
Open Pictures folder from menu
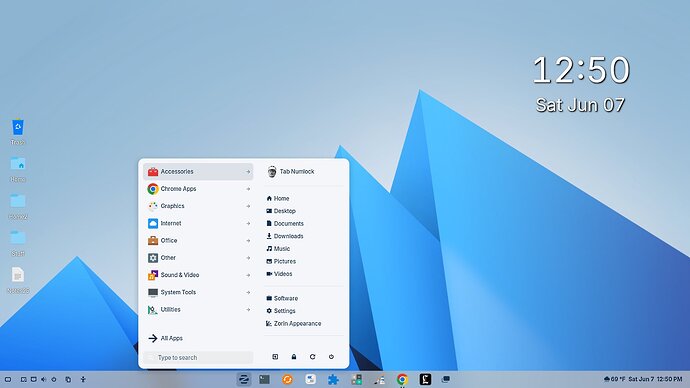281,261
